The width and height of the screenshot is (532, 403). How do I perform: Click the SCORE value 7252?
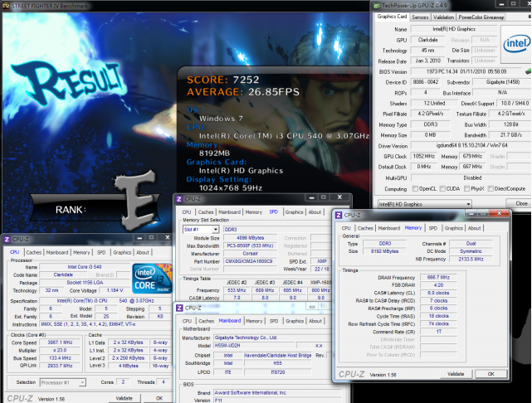(x=246, y=80)
